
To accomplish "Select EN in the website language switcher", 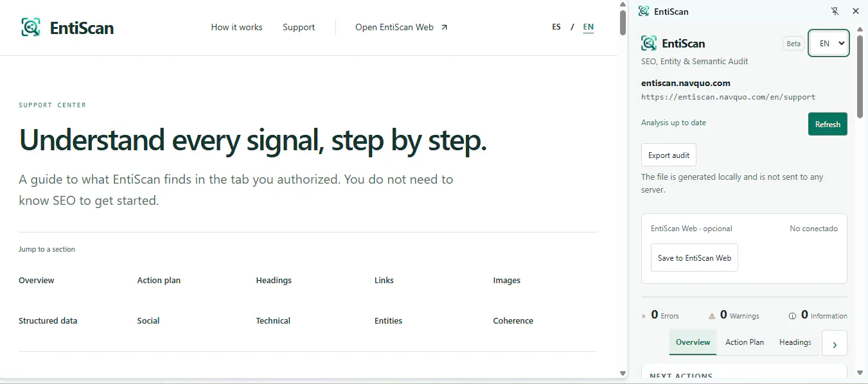I will (589, 27).
